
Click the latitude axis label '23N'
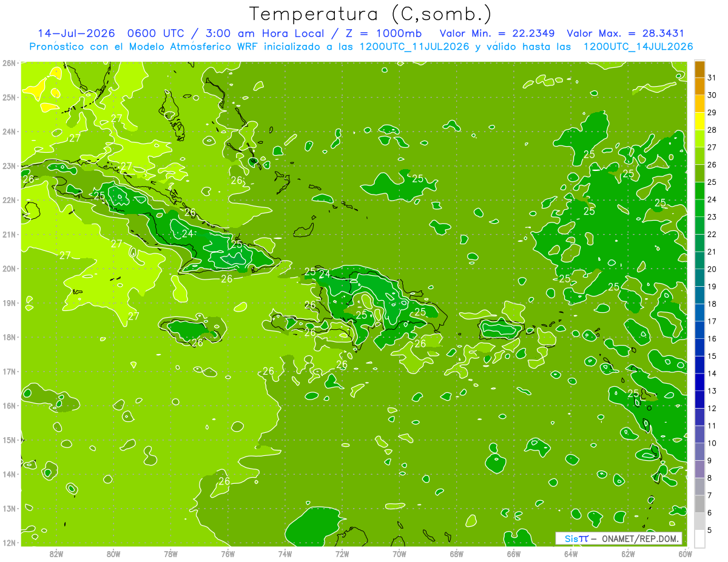point(8,166)
